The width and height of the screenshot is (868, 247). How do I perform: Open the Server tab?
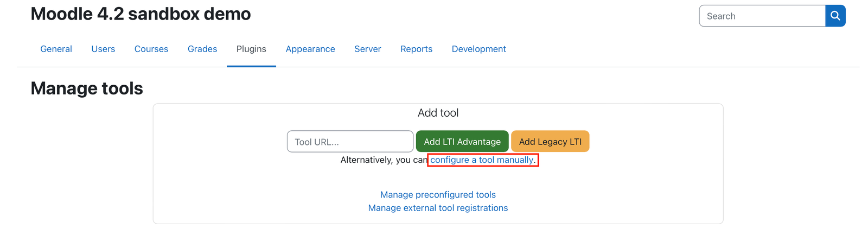pyautogui.click(x=368, y=49)
